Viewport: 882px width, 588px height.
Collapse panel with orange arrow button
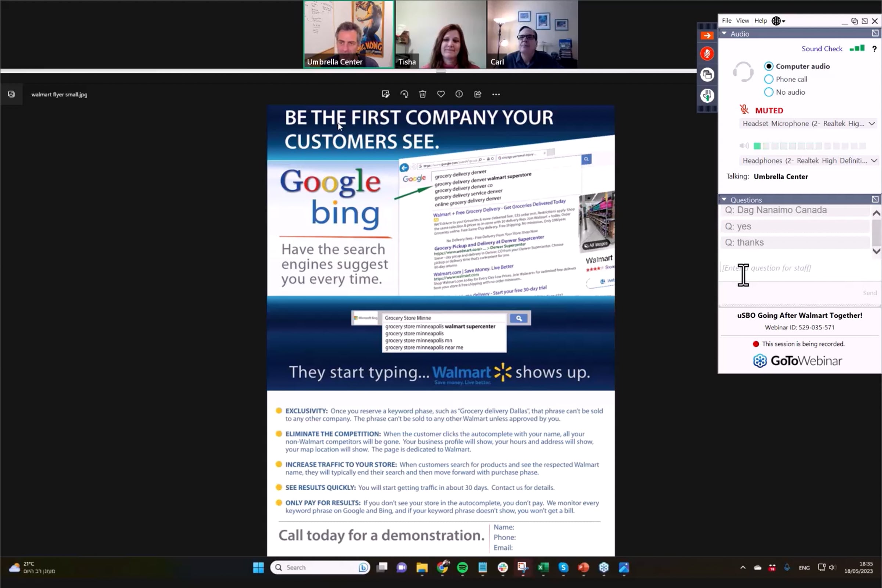(707, 36)
